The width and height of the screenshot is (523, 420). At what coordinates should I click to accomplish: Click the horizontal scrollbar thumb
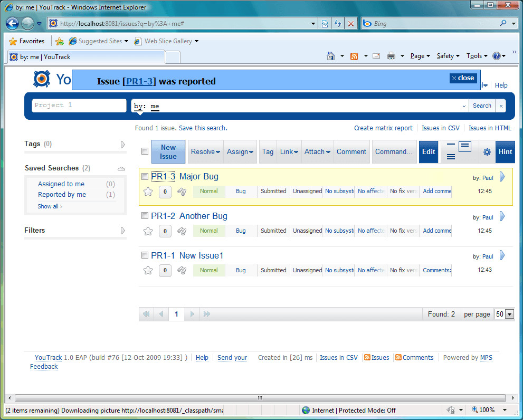point(260,398)
